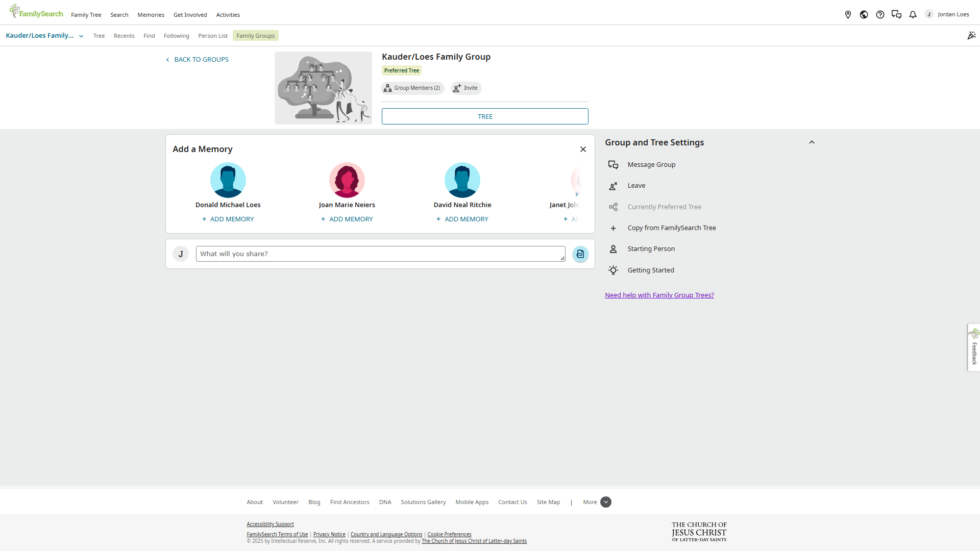
Task: Open the Cookie Preferences link
Action: (x=449, y=535)
